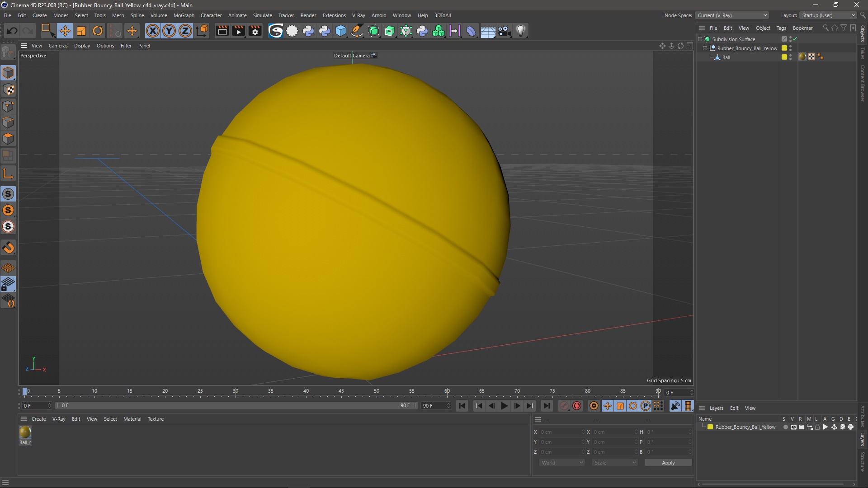Select the Move tool in top toolbar

(x=65, y=31)
